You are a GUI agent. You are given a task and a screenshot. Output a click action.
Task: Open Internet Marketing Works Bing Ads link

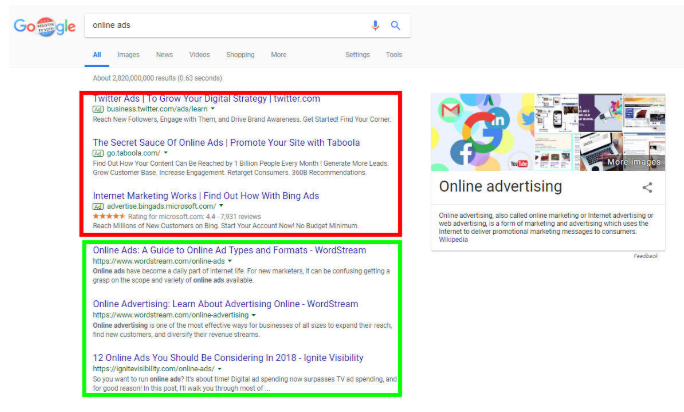click(x=206, y=196)
